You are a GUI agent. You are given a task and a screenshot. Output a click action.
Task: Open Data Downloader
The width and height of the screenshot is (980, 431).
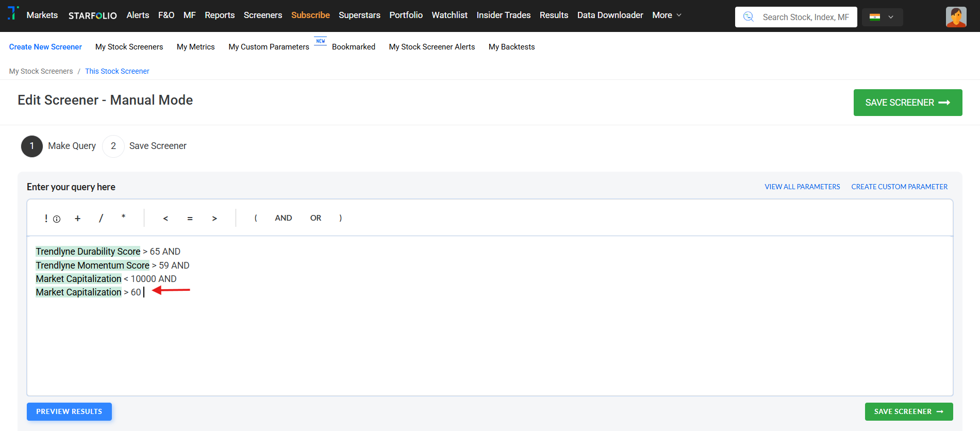610,15
